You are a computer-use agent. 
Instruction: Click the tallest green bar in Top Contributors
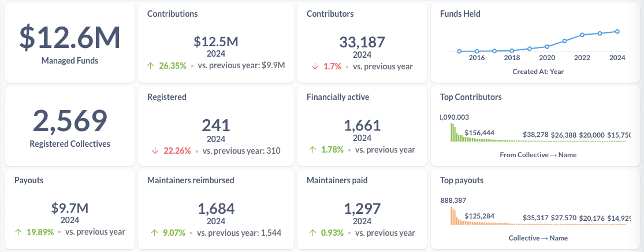click(x=452, y=132)
